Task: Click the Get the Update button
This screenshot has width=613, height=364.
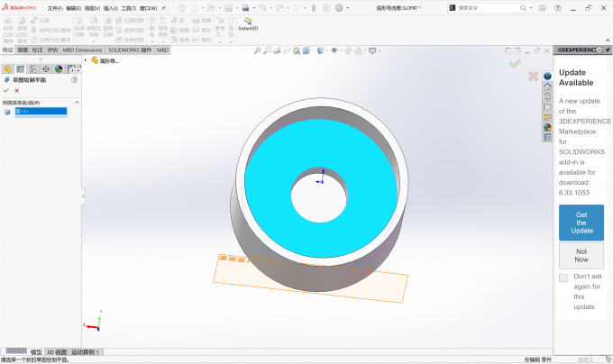Action: (x=581, y=223)
